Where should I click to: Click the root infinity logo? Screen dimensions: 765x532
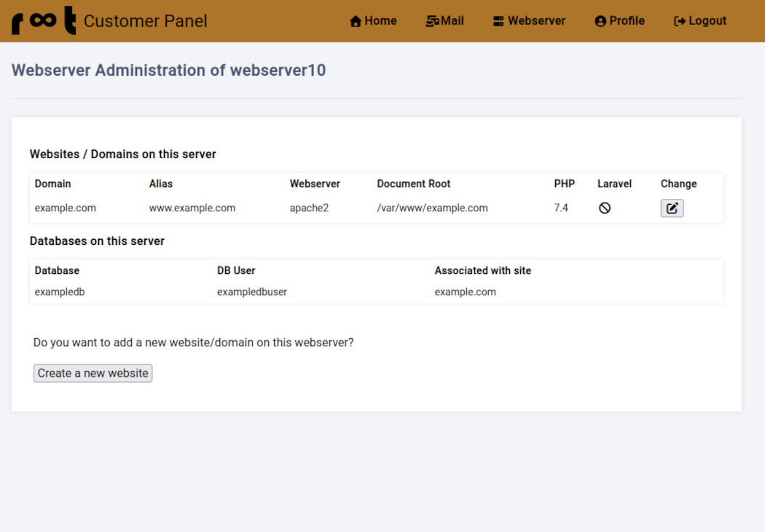point(44,22)
